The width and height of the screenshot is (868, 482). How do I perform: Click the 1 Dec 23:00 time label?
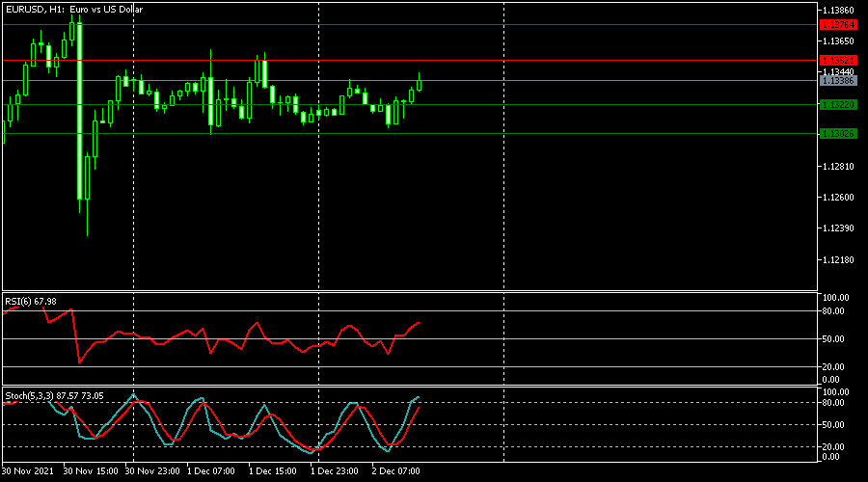pos(335,471)
